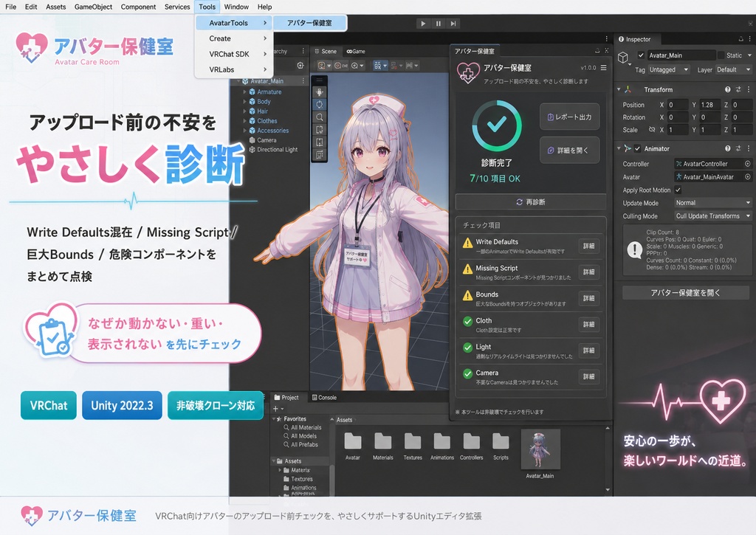Open the Materials folder in Assets grid
Image resolution: width=756 pixels, height=535 pixels.
tap(383, 446)
